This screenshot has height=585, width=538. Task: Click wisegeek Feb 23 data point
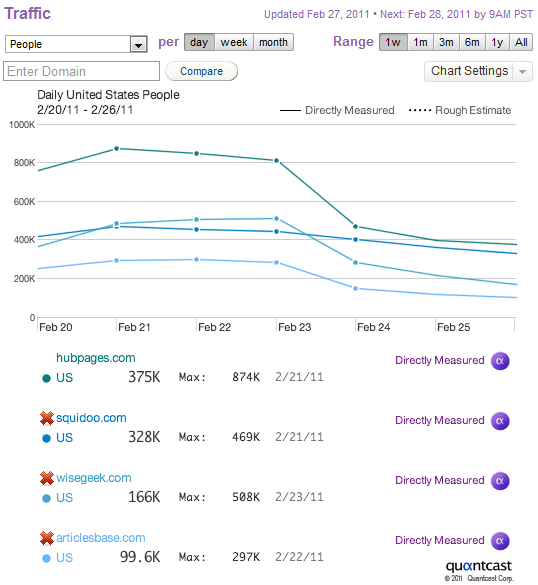pyautogui.click(x=276, y=219)
